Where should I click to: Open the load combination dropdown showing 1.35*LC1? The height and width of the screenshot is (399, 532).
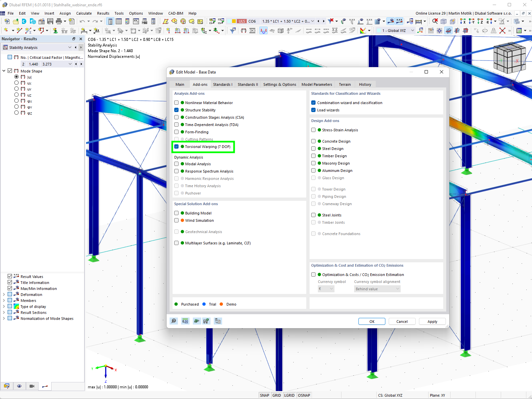click(x=313, y=21)
